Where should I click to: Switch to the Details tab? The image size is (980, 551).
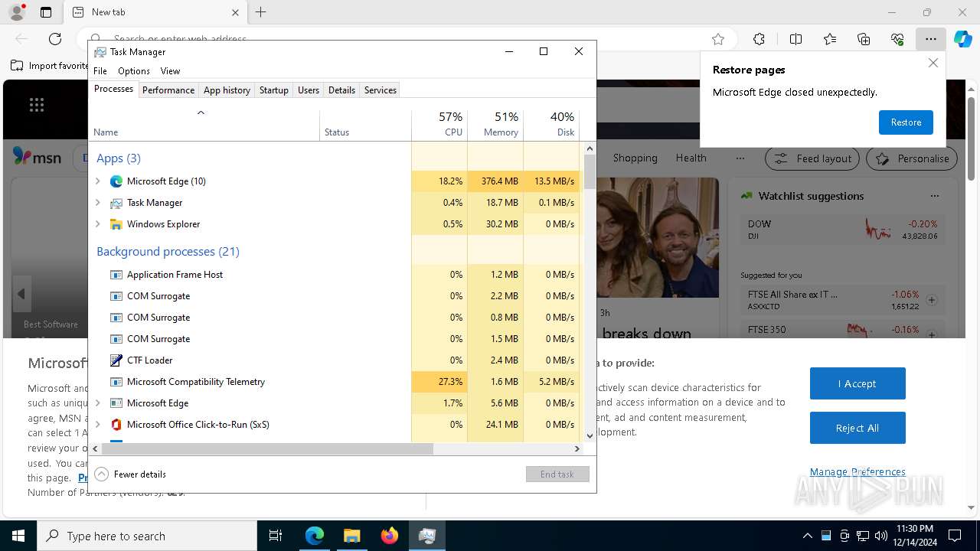pyautogui.click(x=341, y=90)
